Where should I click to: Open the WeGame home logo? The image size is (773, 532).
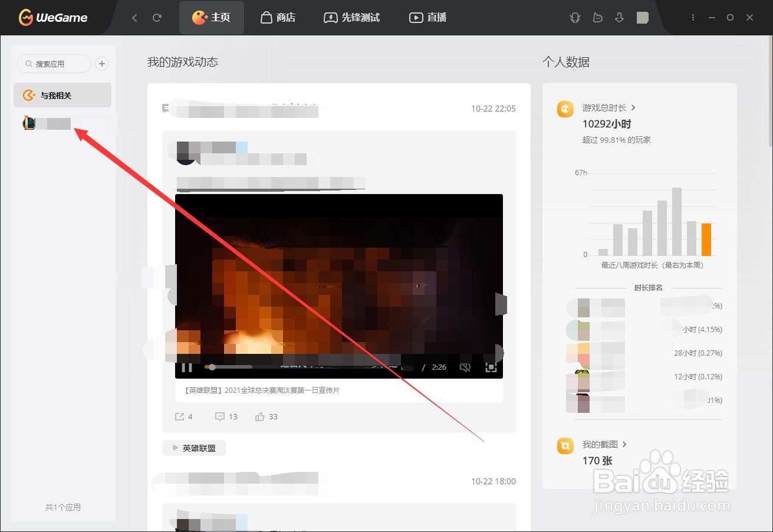click(x=52, y=17)
